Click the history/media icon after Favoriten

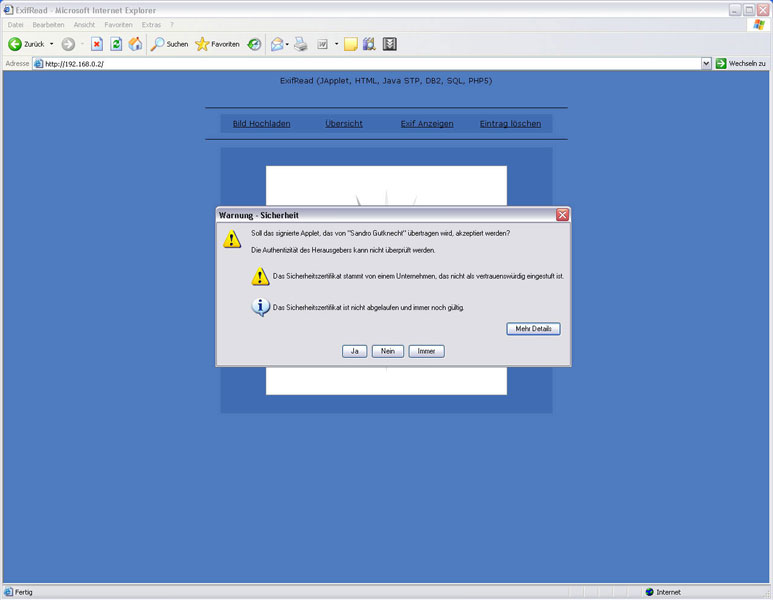pos(255,44)
